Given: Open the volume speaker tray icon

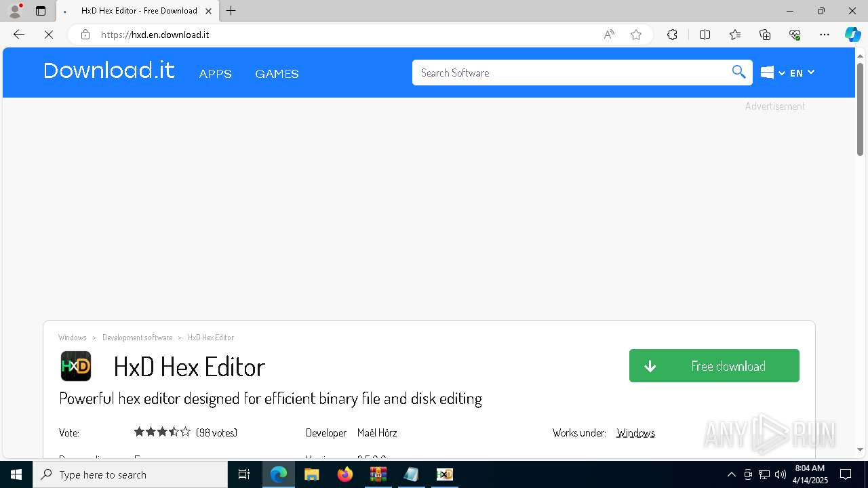Looking at the screenshot, I should [x=781, y=474].
